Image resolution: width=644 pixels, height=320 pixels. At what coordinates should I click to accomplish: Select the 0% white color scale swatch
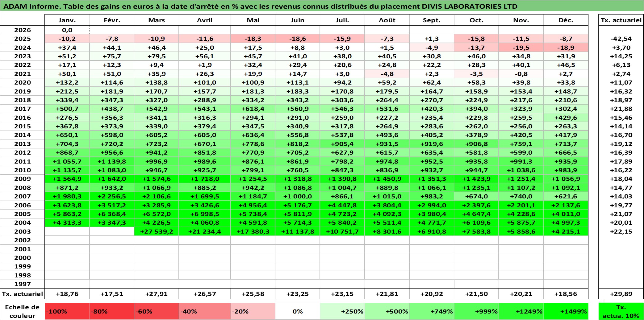pyautogui.click(x=298, y=311)
